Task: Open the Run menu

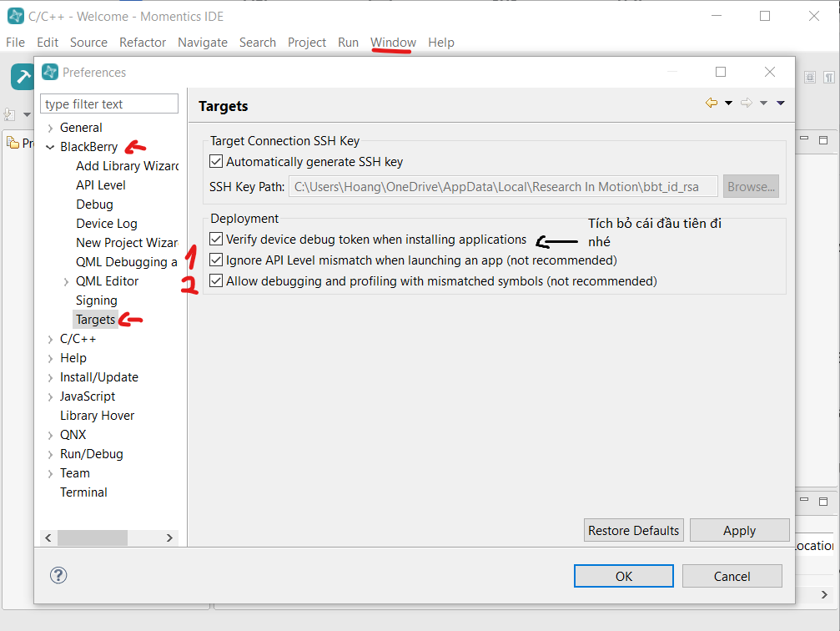Action: [x=348, y=43]
